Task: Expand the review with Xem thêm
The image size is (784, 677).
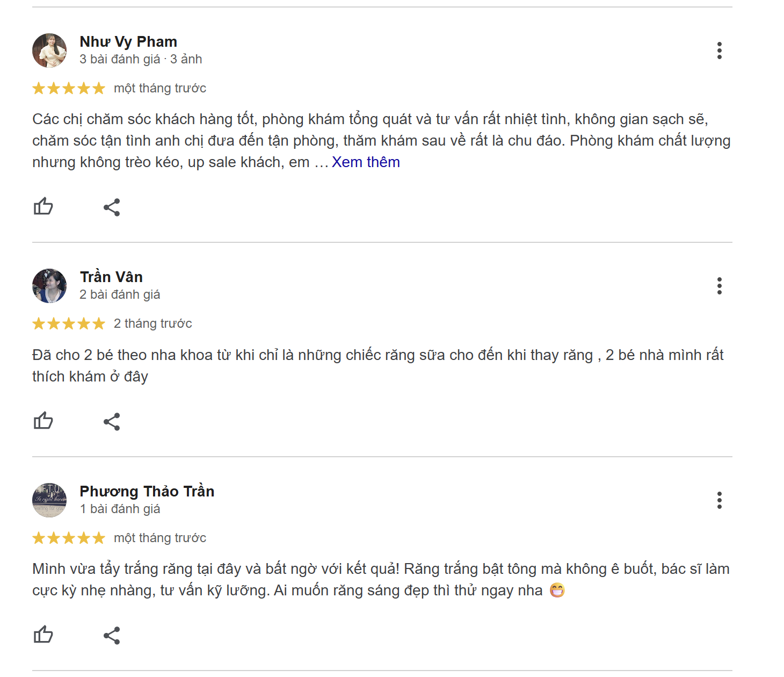Action: point(365,162)
